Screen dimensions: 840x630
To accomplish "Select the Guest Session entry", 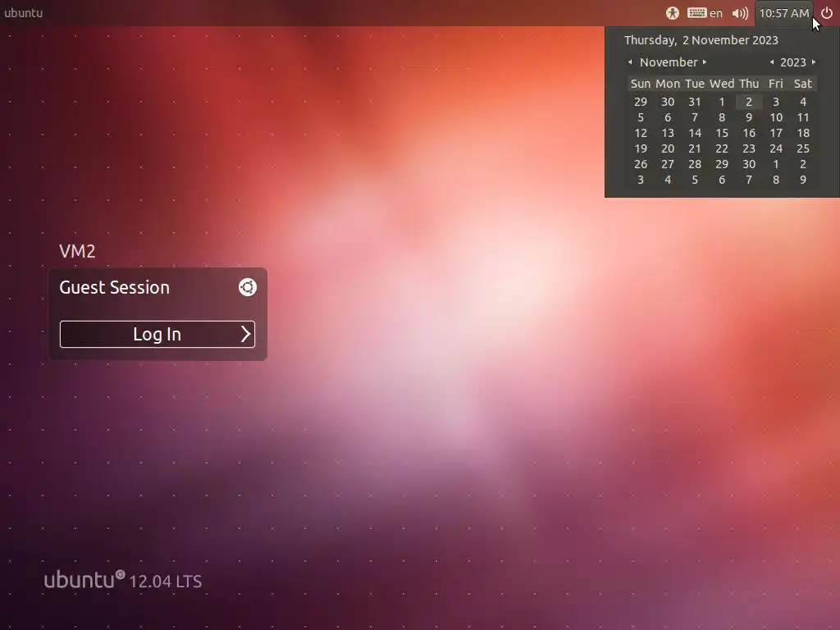I will 114,287.
